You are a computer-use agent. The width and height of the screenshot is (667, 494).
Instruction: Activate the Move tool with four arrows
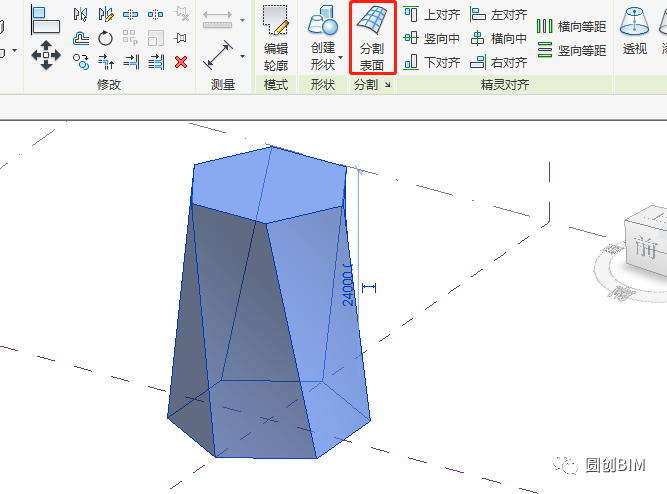46,55
